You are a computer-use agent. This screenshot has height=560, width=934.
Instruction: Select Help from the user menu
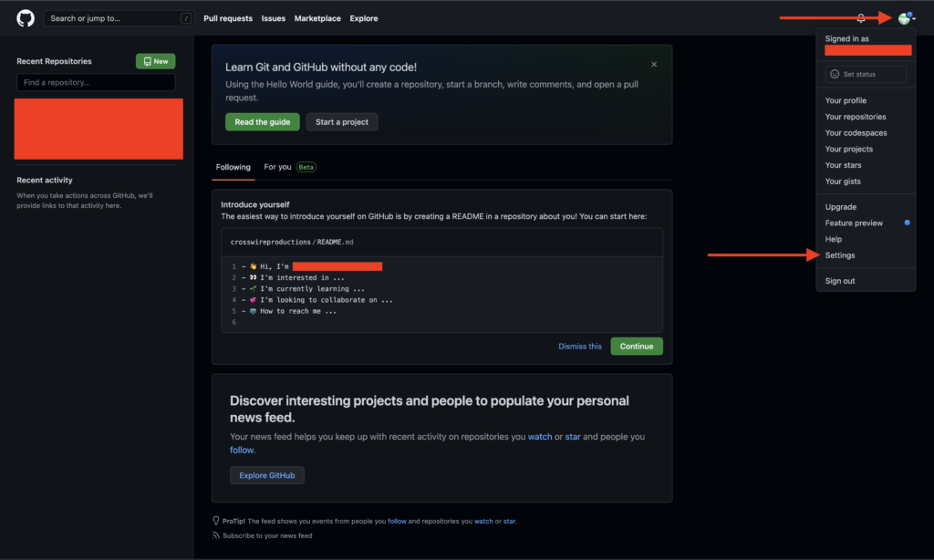click(834, 239)
